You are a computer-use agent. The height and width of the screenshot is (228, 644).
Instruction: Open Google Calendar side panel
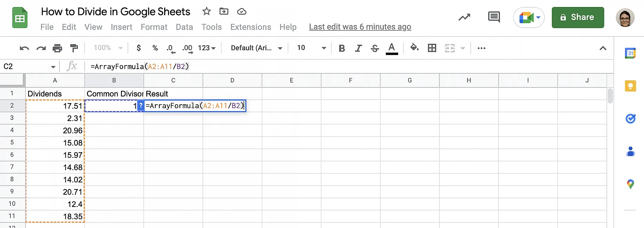point(630,53)
